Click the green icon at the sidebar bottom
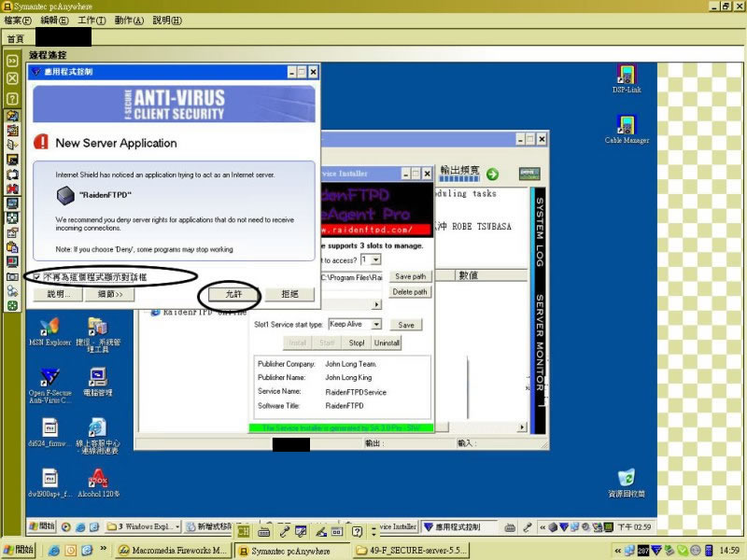Viewport: 747px width, 560px height. point(12,306)
